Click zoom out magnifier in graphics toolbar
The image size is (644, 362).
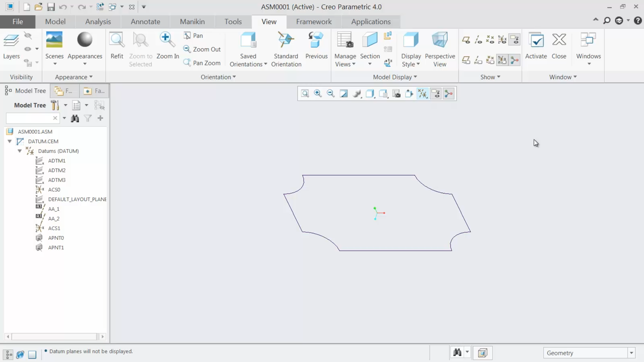[331, 94]
